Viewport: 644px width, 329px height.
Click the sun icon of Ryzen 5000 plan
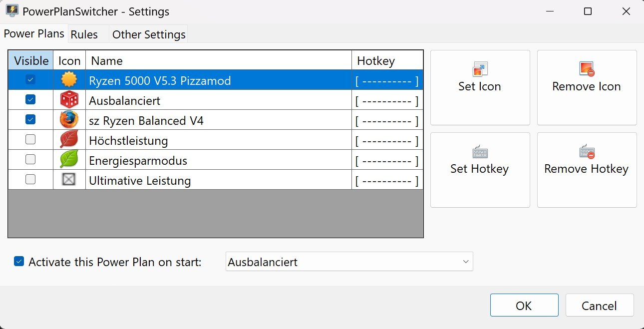tap(69, 80)
